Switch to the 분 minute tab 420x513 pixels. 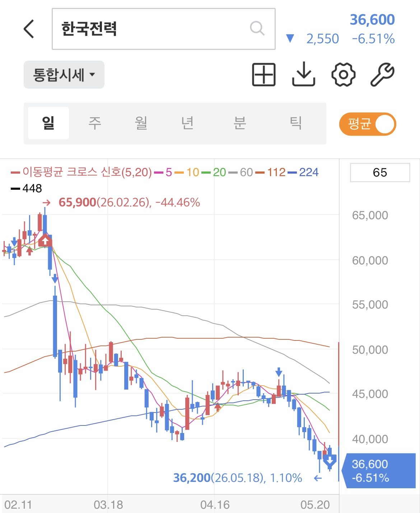[x=240, y=123]
